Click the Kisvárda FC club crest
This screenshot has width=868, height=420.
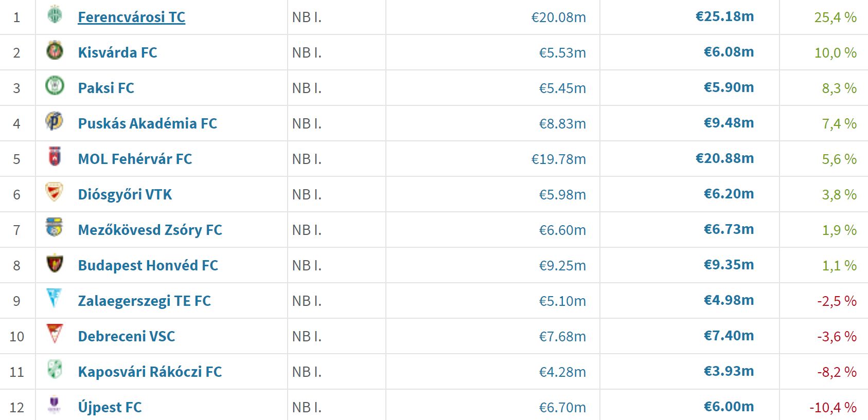[x=55, y=50]
